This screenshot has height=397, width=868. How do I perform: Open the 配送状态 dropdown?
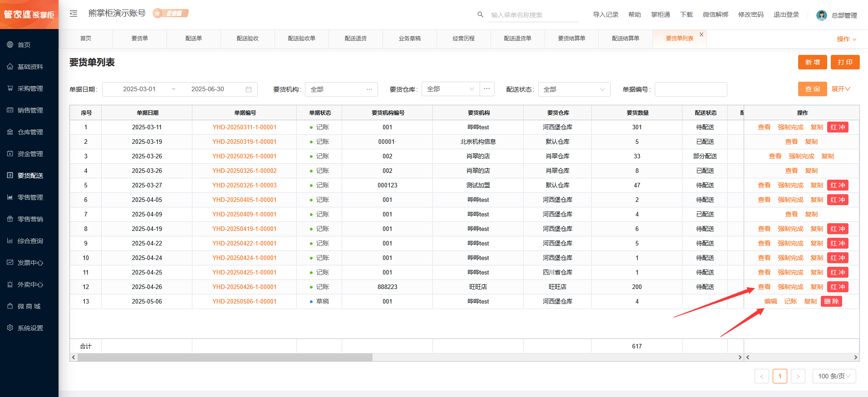574,89
